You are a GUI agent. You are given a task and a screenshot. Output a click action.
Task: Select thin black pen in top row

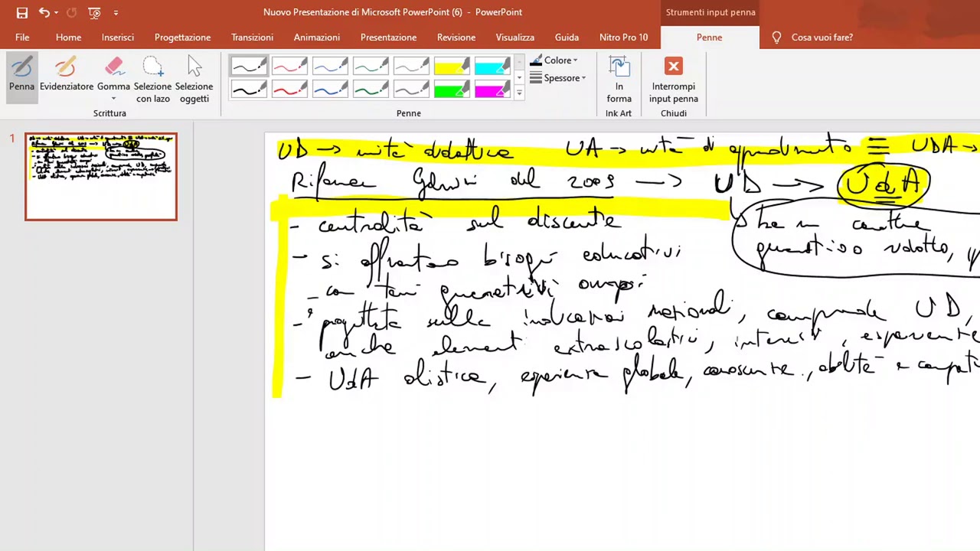point(249,67)
